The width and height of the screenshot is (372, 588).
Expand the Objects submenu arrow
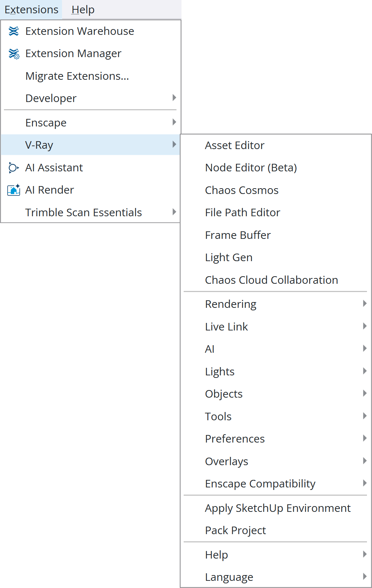point(365,393)
